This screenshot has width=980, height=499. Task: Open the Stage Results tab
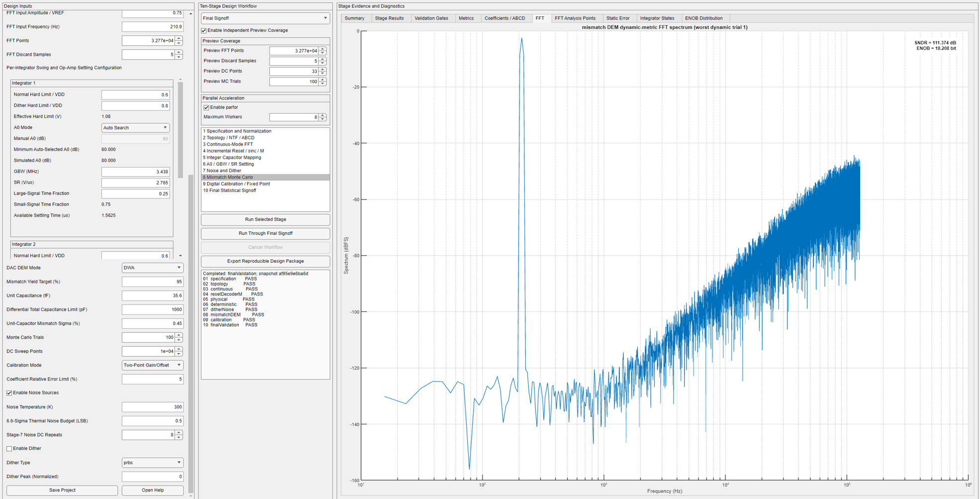(390, 18)
